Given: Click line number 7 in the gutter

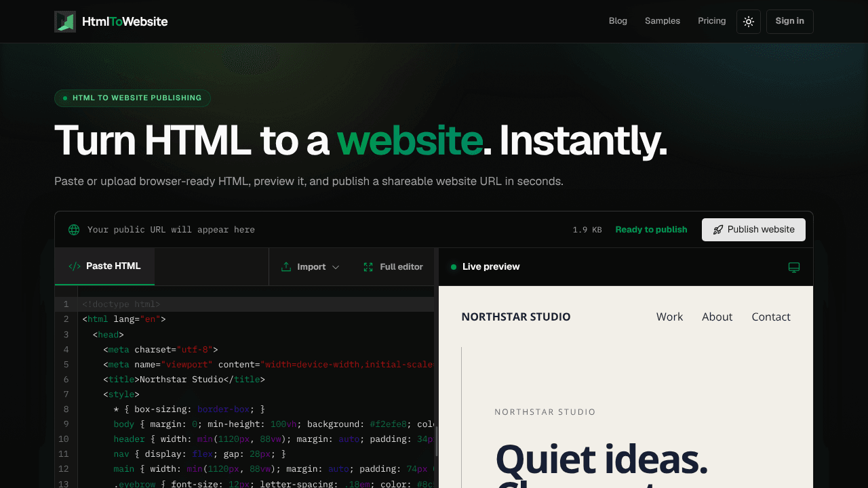Looking at the screenshot, I should [x=66, y=394].
